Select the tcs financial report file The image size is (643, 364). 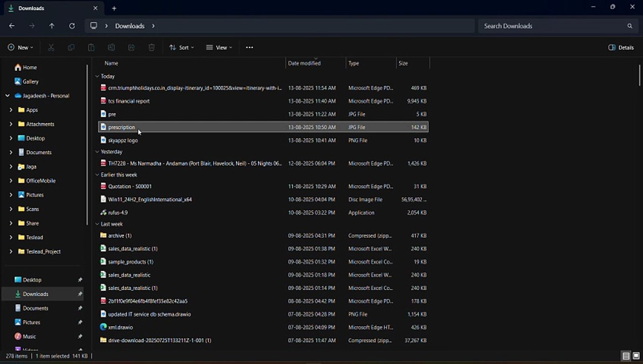point(263,101)
